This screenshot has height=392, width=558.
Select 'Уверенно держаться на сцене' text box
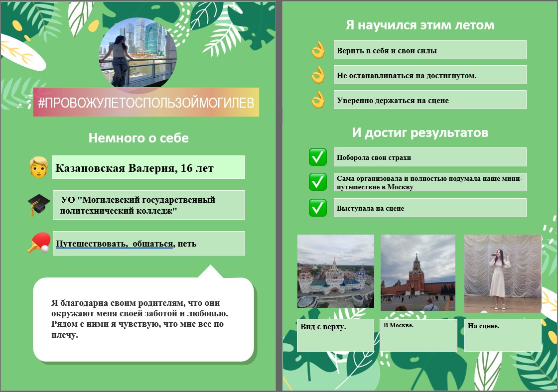(x=430, y=100)
